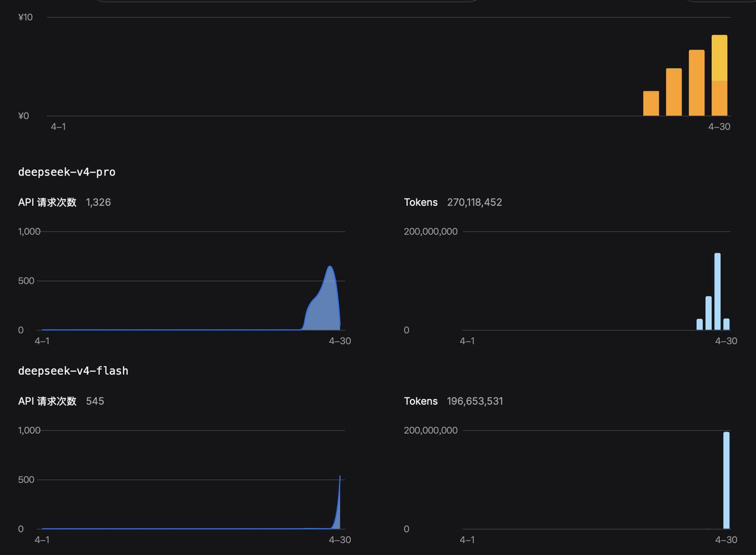Click the 4-30 label under deepseek-v4-pro requests chart
The width and height of the screenshot is (756, 555).
[340, 341]
